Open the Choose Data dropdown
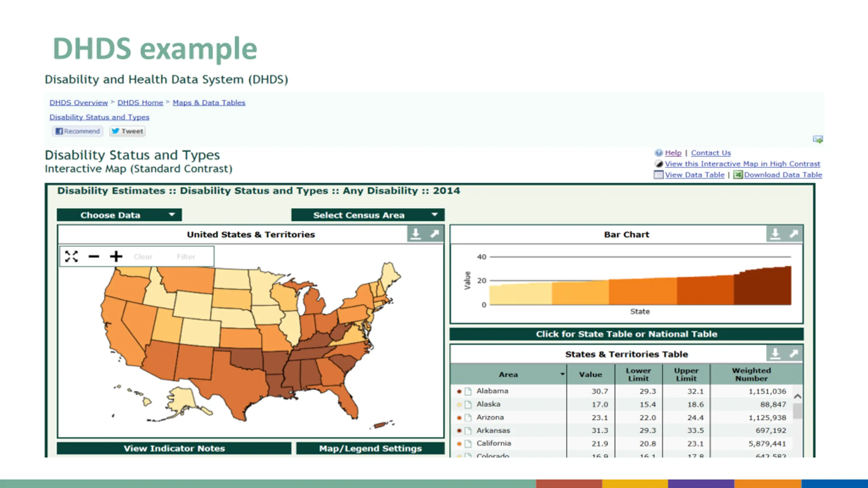 [x=119, y=215]
